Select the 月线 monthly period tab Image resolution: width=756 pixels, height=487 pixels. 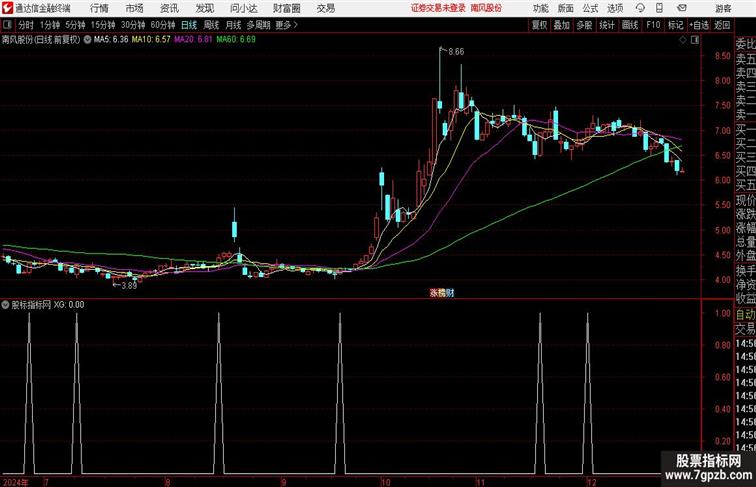point(233,25)
